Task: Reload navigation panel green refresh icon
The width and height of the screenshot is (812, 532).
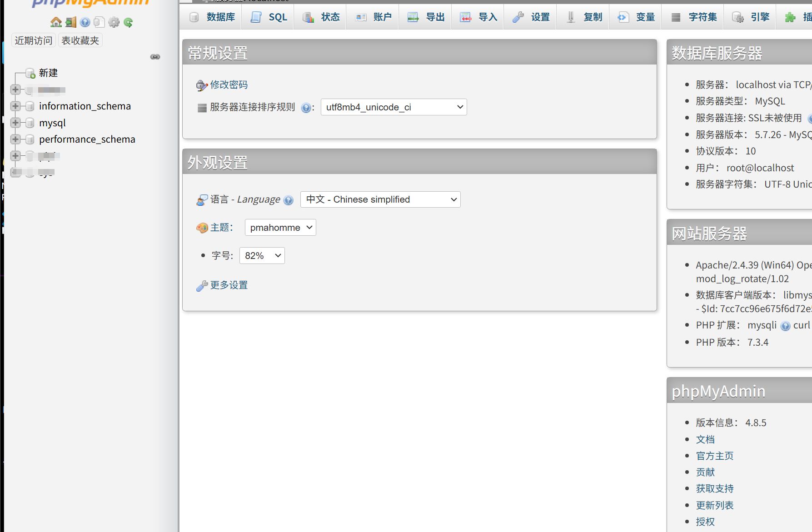Action: [128, 22]
